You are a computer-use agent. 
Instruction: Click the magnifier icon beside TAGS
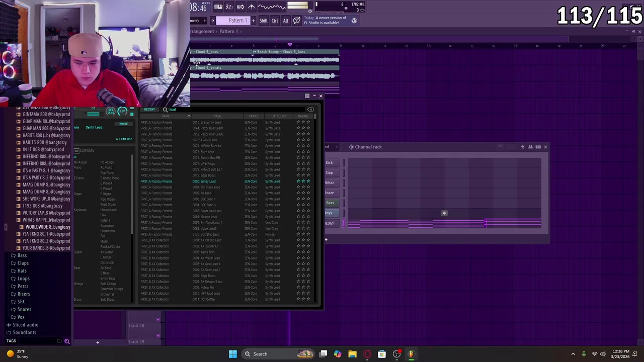[x=67, y=341]
